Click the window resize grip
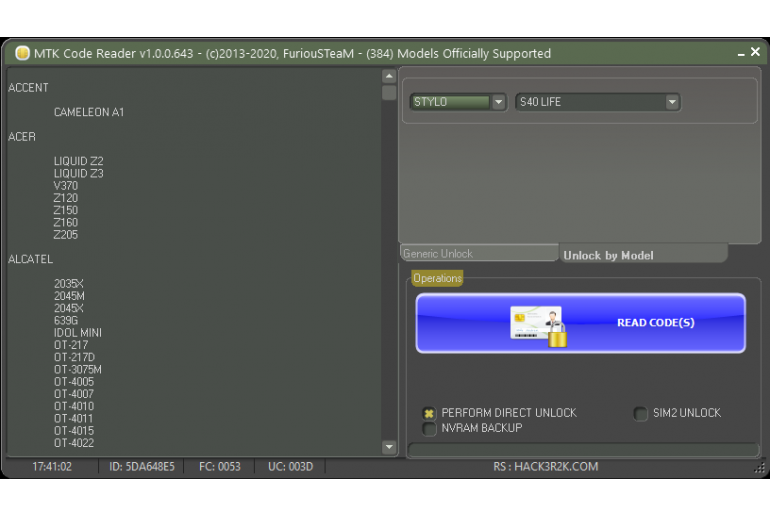The width and height of the screenshot is (770, 518). click(x=759, y=468)
